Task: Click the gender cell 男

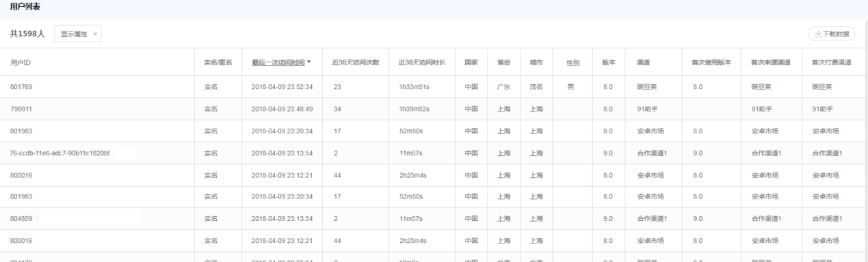Action: tap(570, 87)
